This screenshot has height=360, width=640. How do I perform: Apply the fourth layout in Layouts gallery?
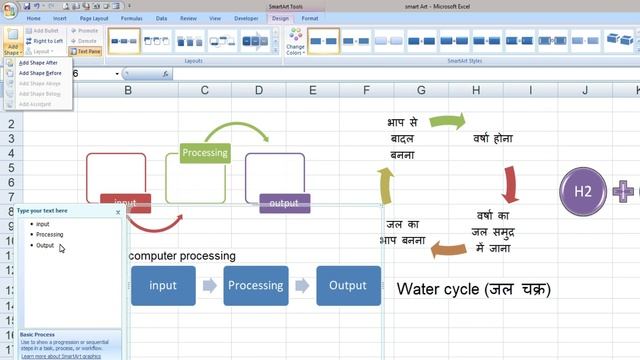pyautogui.click(x=222, y=41)
